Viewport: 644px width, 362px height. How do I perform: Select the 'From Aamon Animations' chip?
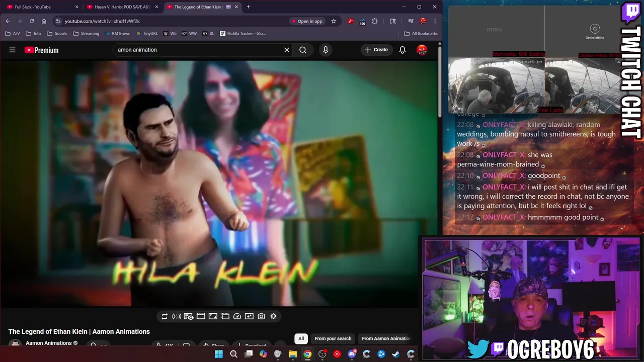(386, 338)
